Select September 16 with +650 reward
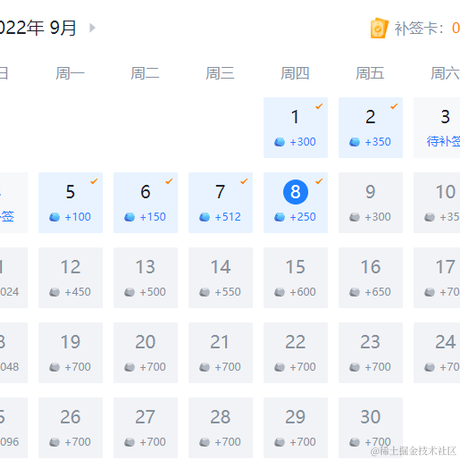Screen dimensions: 460x460 click(371, 278)
